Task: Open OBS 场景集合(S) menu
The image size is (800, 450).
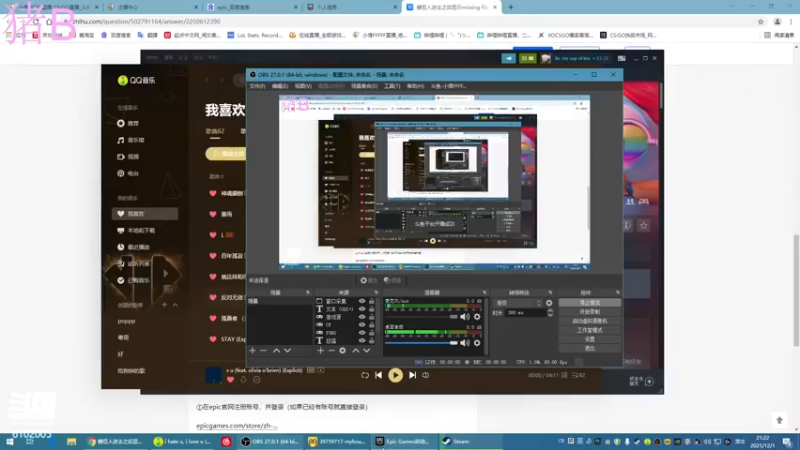Action: point(364,86)
